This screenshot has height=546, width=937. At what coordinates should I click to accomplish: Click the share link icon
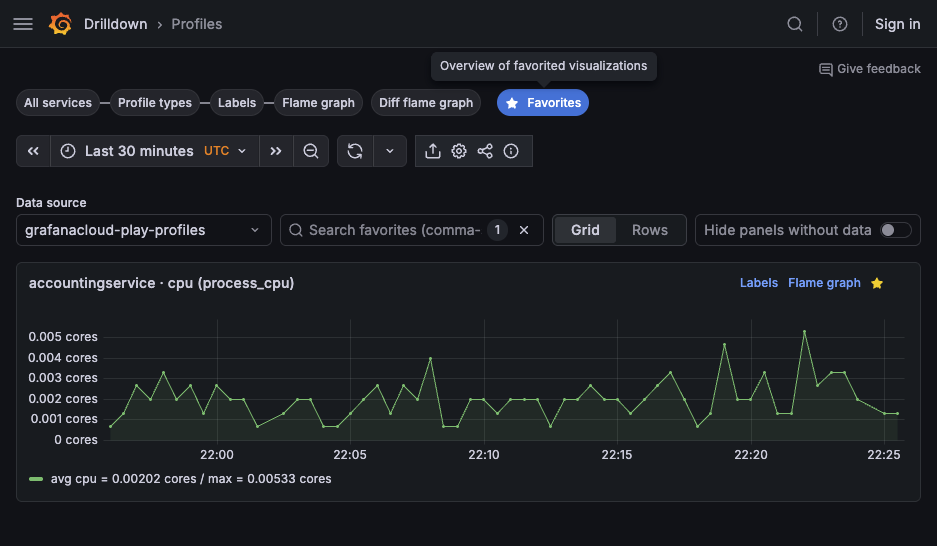pyautogui.click(x=485, y=151)
